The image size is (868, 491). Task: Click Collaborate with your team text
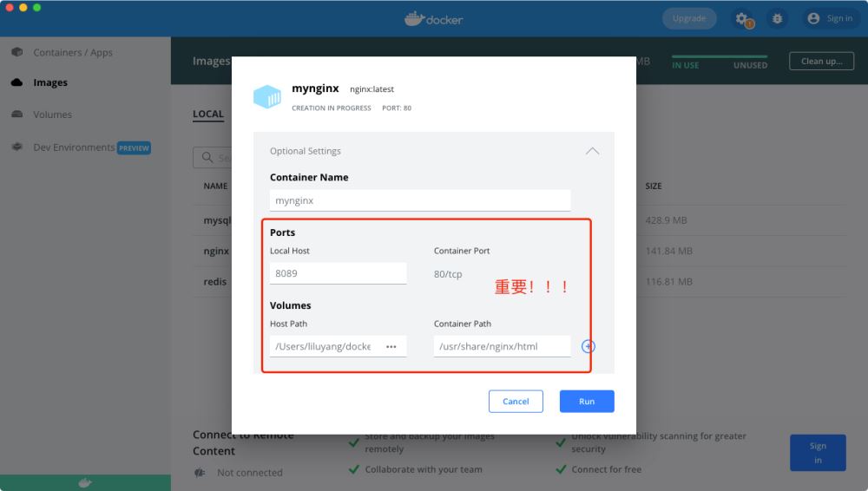424,469
